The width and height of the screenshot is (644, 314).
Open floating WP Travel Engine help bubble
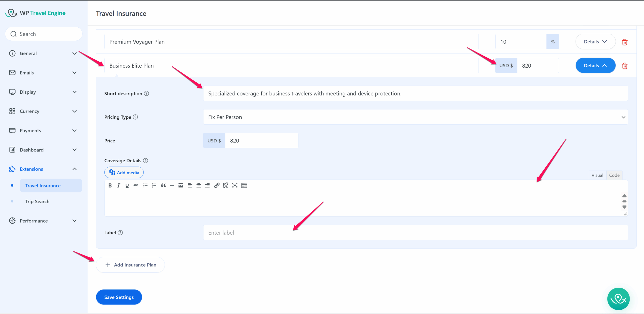tap(618, 299)
